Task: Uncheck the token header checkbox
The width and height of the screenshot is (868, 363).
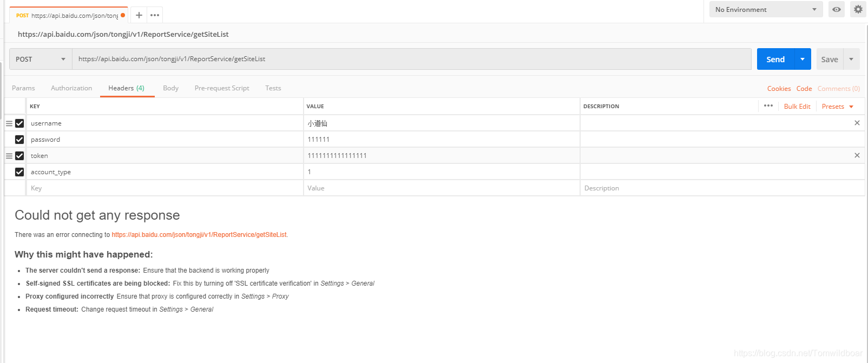Action: [19, 156]
